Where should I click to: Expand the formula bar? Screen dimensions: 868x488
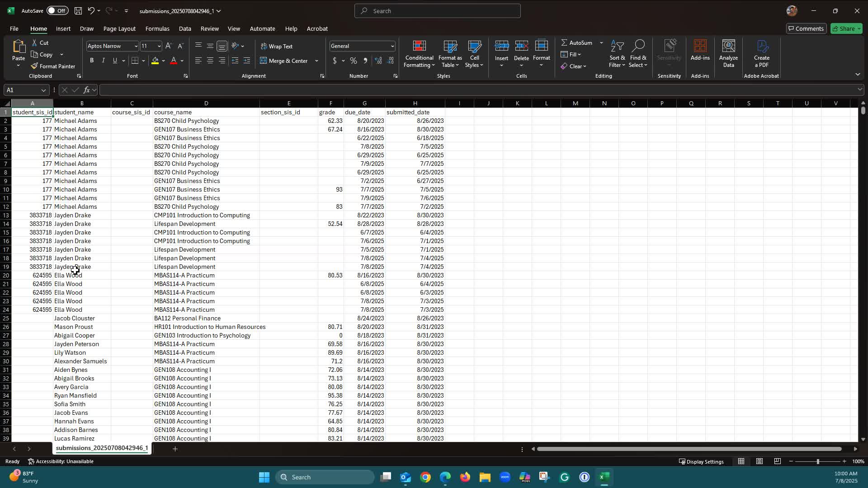pyautogui.click(x=859, y=89)
